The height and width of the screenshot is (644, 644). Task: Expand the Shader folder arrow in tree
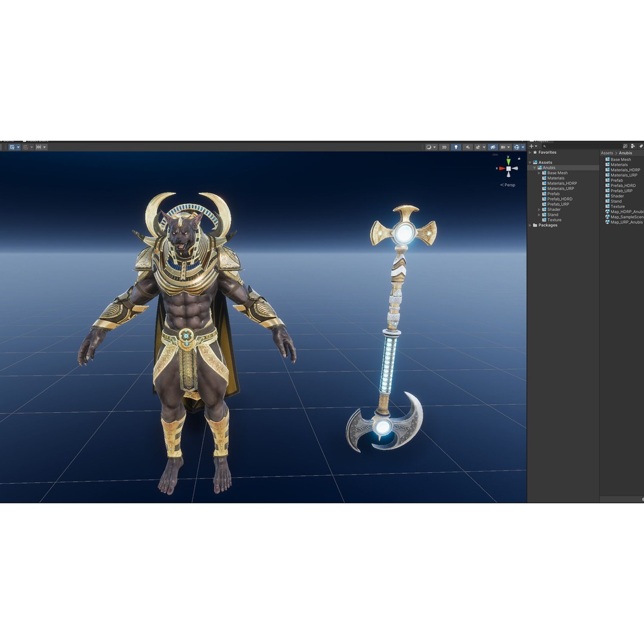[539, 209]
